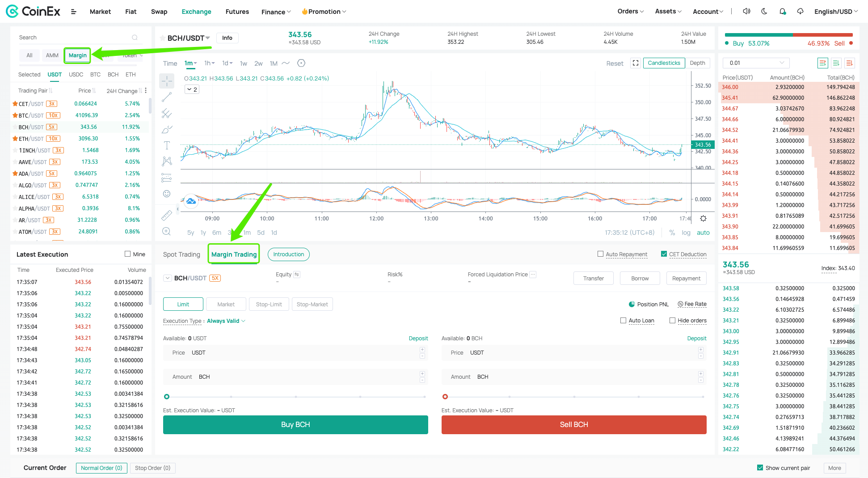Screen dimensions: 868x478
Task: Enable Auto Loan checkbox
Action: (623, 321)
